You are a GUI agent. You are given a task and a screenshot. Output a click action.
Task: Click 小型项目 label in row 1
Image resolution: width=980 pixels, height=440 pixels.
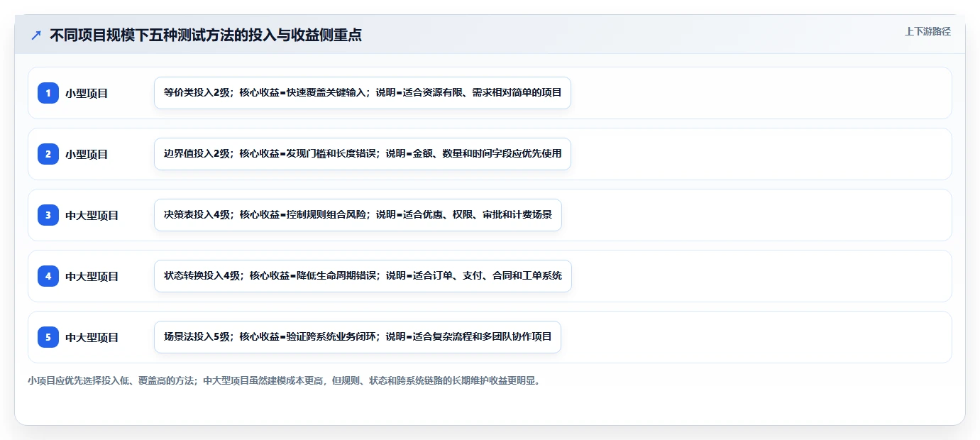click(x=87, y=93)
